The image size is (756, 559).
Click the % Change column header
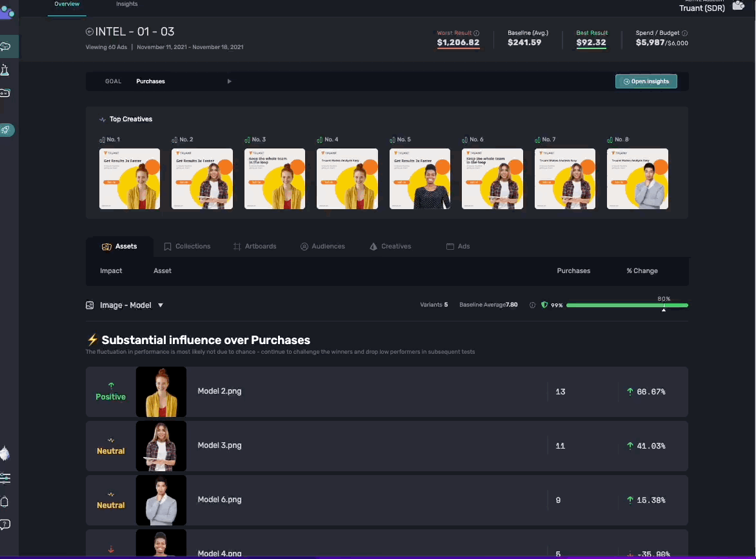(642, 271)
